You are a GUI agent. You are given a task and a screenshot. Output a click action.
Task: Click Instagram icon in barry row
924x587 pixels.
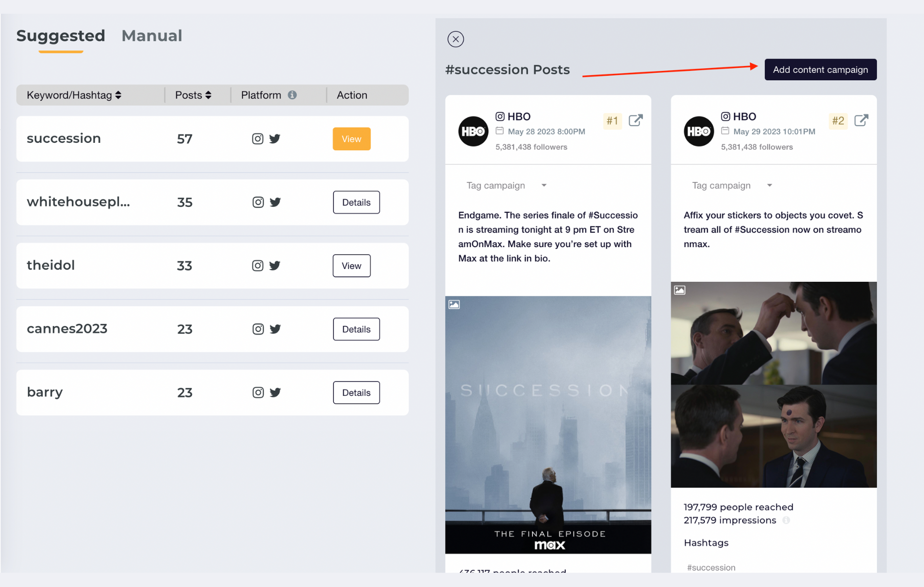[x=258, y=392]
